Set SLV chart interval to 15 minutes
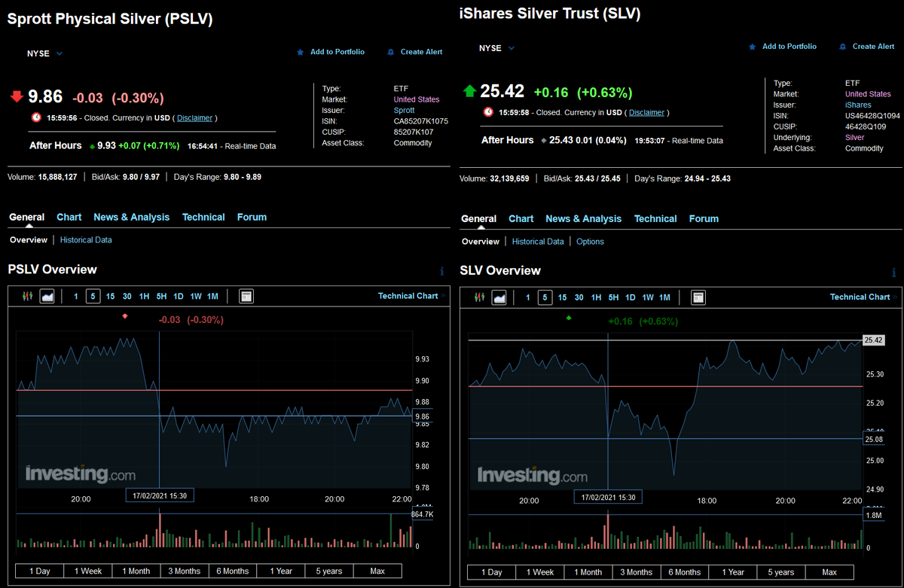This screenshot has width=904, height=588. 563,297
